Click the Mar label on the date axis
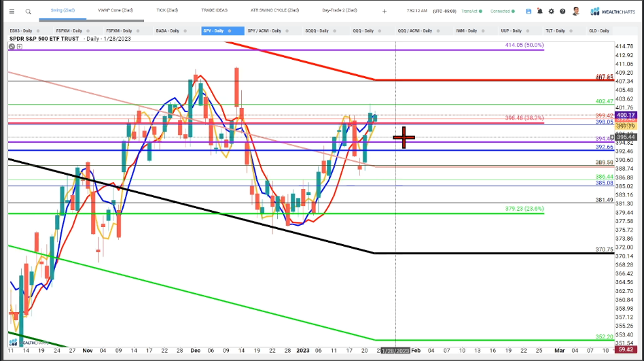 click(559, 351)
